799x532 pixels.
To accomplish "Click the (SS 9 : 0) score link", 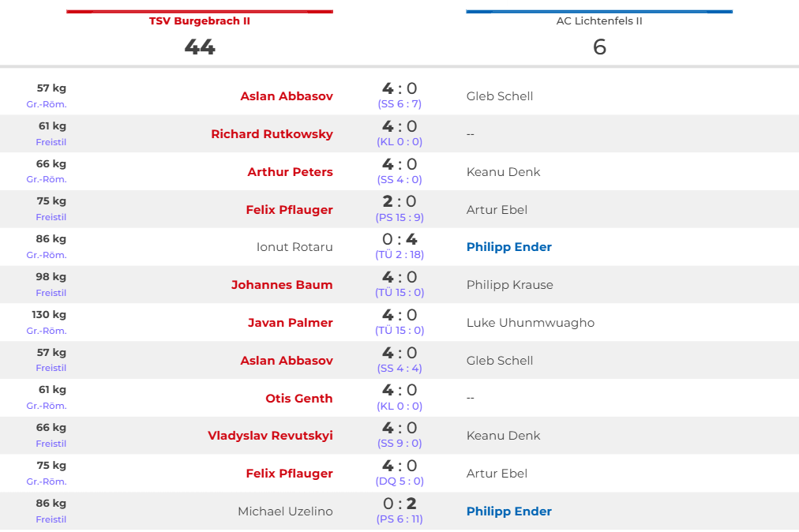I will tap(399, 444).
